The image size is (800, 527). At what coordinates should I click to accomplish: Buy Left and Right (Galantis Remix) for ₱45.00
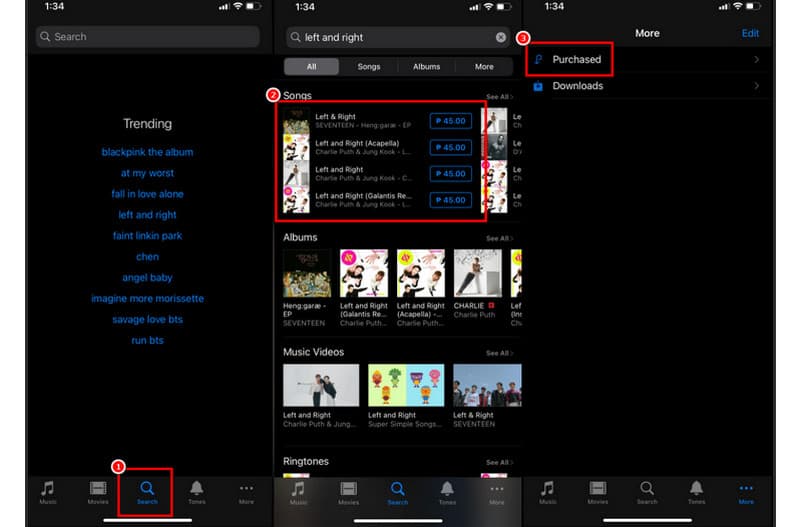(451, 200)
